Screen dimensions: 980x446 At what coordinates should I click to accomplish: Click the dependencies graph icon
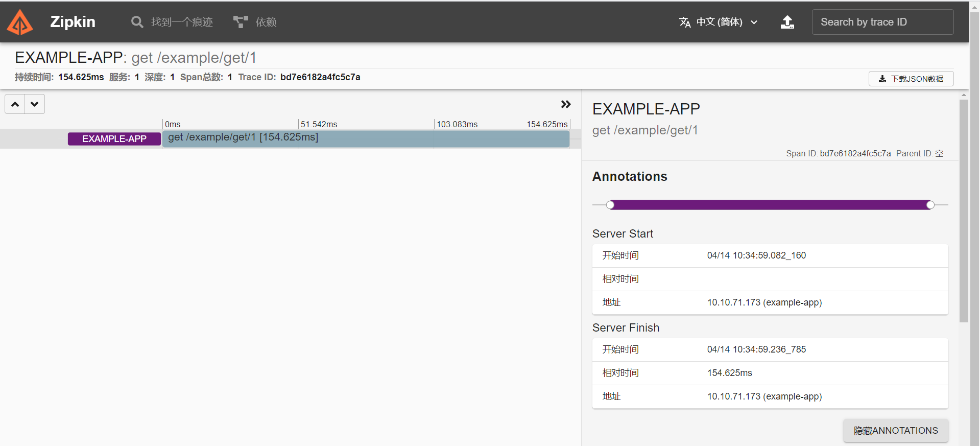coord(241,22)
